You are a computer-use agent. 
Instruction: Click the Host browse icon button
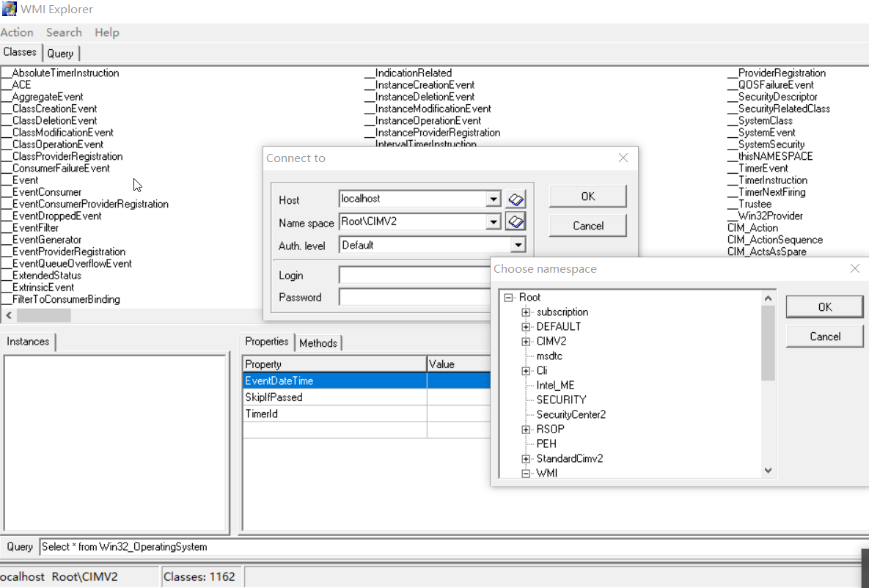(x=516, y=199)
